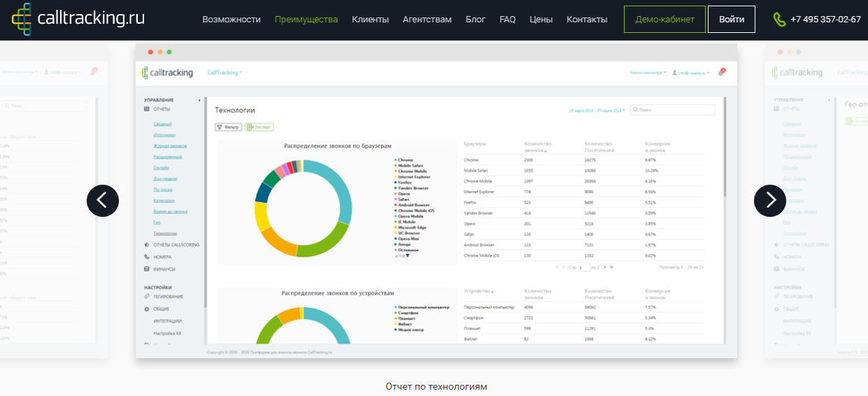Image resolution: width=868 pixels, height=396 pixels.
Task: Advance to the next carousel slide
Action: [770, 201]
